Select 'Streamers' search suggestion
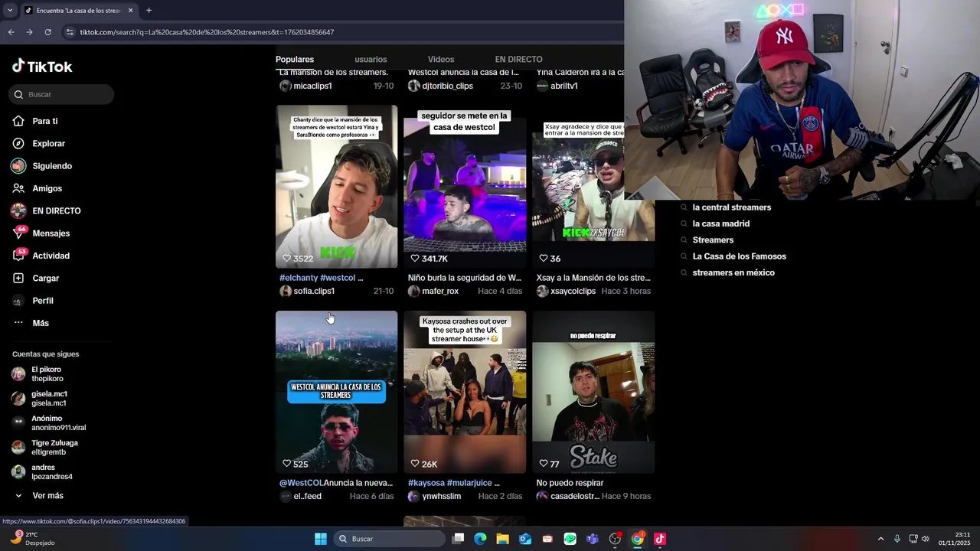This screenshot has height=551, width=980. point(713,240)
